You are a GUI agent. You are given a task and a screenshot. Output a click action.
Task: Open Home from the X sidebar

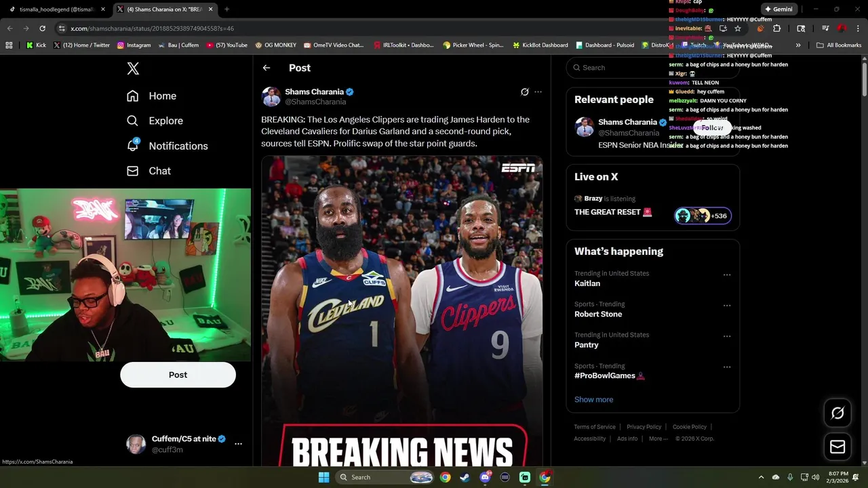152,96
